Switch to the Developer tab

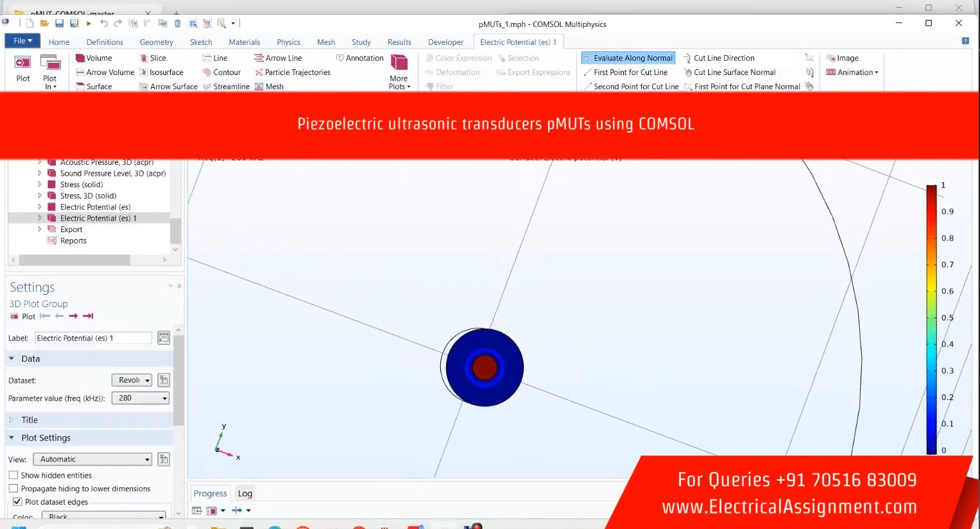445,42
